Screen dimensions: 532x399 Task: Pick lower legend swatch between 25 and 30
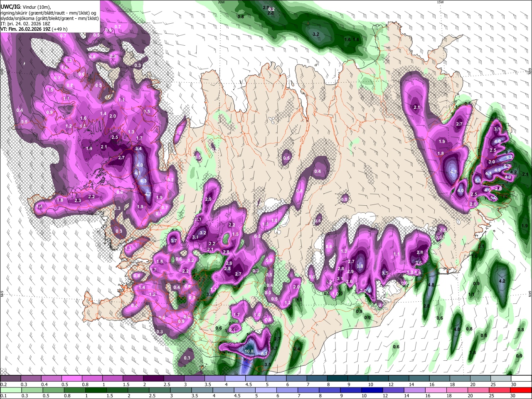click(500, 390)
